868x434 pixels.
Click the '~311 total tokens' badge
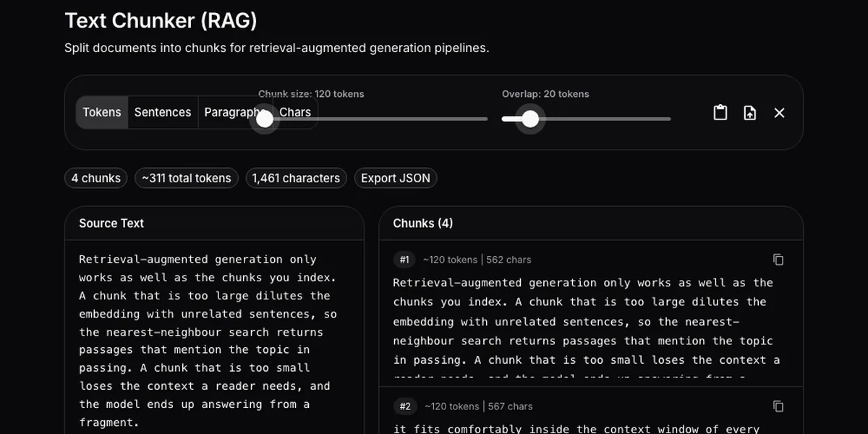click(x=187, y=178)
